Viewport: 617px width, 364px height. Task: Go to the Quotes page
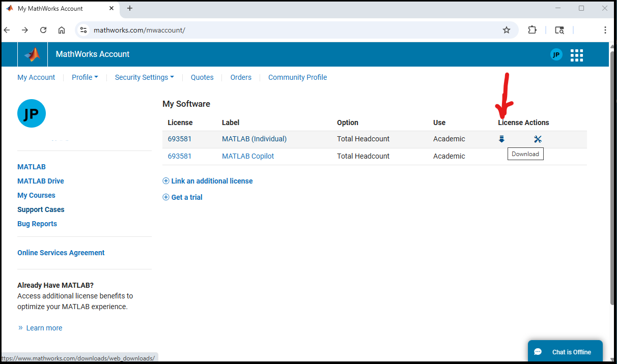(x=202, y=77)
